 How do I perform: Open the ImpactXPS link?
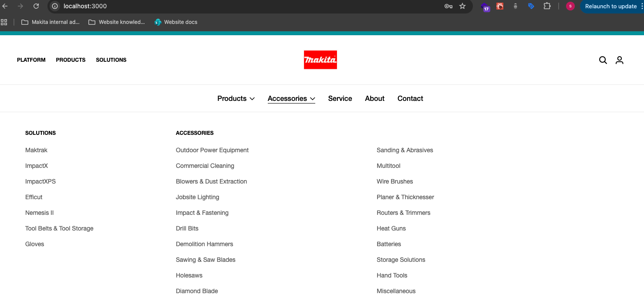[x=40, y=181]
